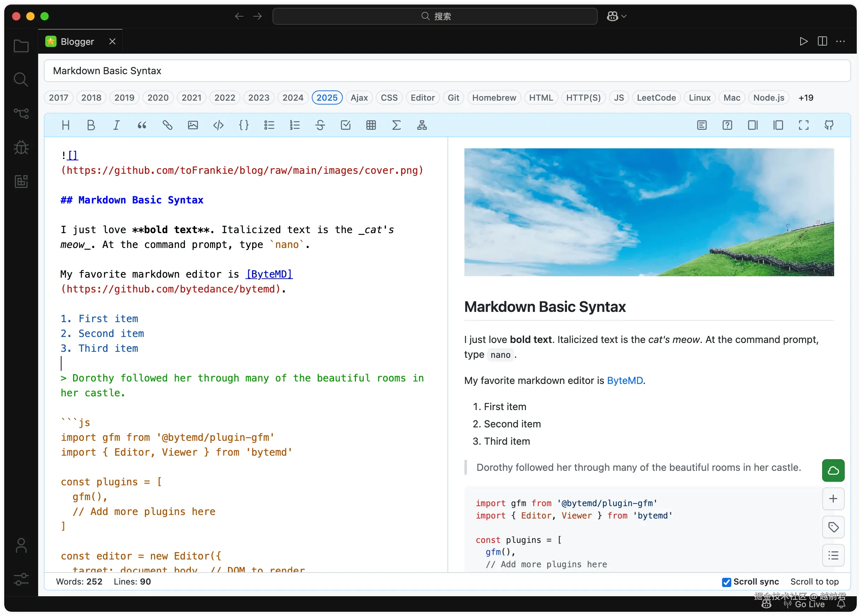Uncheck the Scroll sync checkbox
The width and height of the screenshot is (861, 616).
726,582
